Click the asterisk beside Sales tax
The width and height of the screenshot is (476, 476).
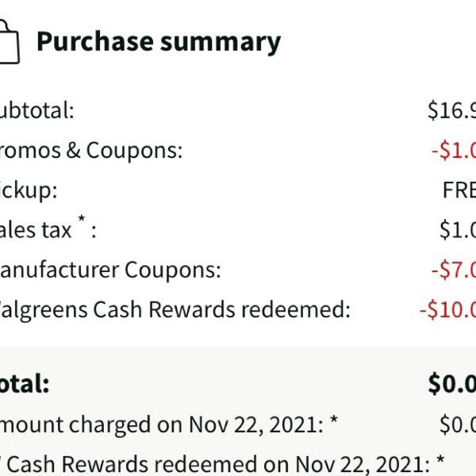tap(82, 218)
